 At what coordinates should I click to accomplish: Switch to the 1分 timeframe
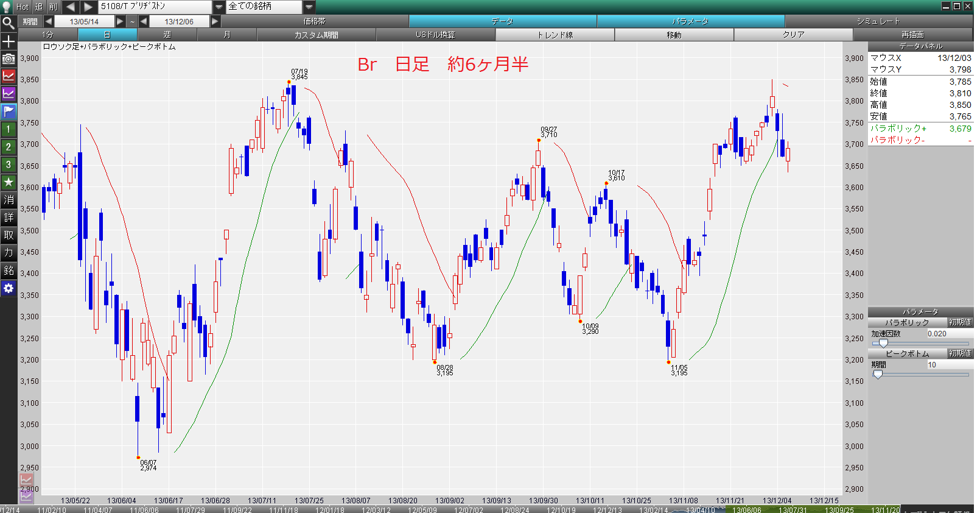click(x=47, y=35)
